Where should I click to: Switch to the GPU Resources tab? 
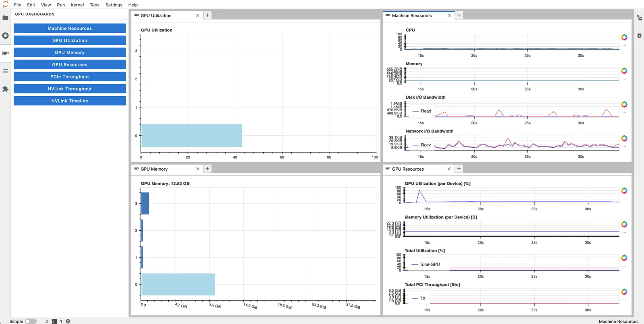(x=418, y=169)
